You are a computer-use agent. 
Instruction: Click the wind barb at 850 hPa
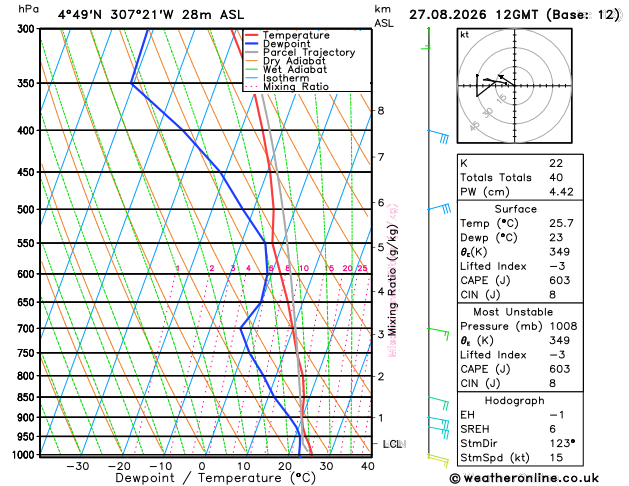pyautogui.click(x=438, y=403)
